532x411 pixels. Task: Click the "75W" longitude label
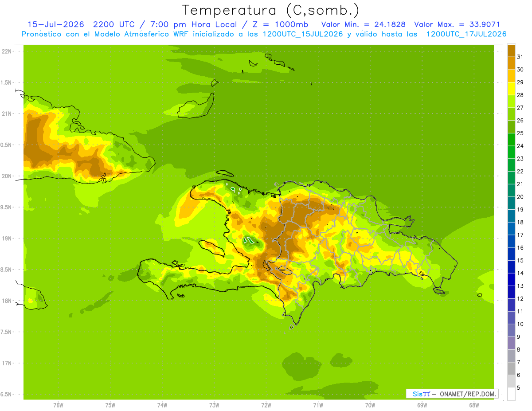click(x=110, y=405)
